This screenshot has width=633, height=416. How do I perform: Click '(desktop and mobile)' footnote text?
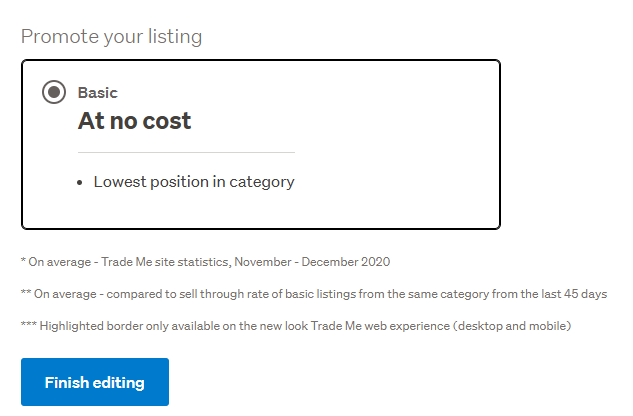(529, 326)
